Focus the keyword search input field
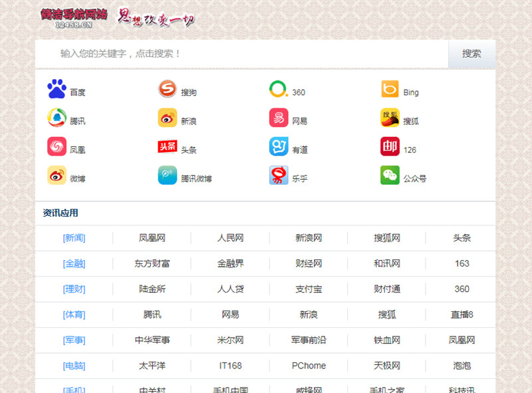 click(241, 54)
